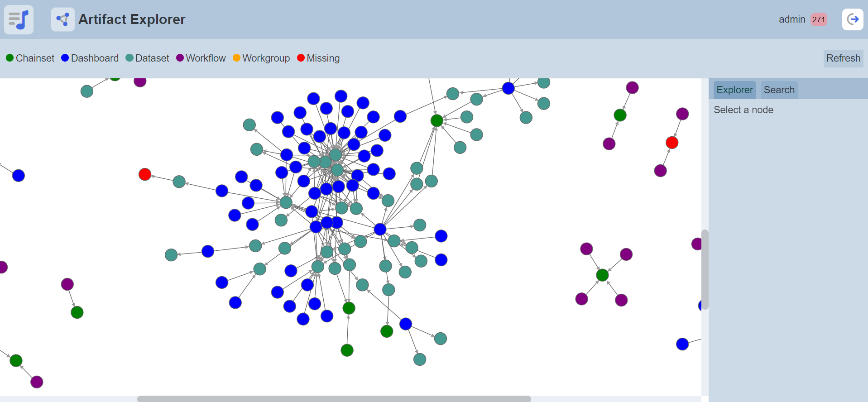The image size is (868, 402).
Task: Toggle the Chainset legend filter
Action: 30,58
